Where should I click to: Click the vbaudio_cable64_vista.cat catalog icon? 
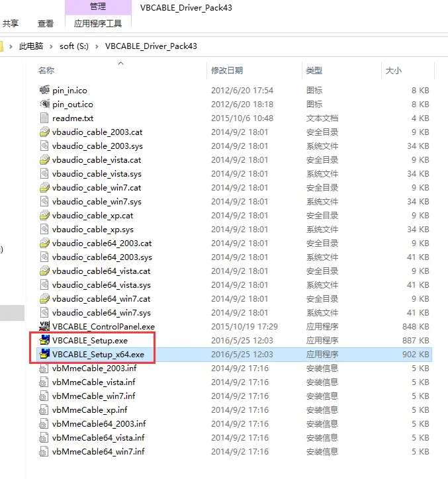44,271
